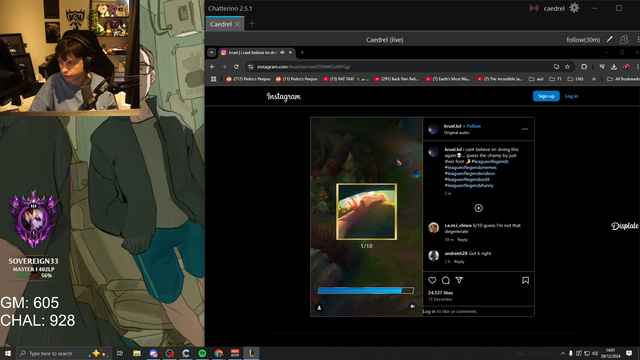This screenshot has width=640, height=360.
Task: Save the post with bookmark icon
Action: click(525, 280)
